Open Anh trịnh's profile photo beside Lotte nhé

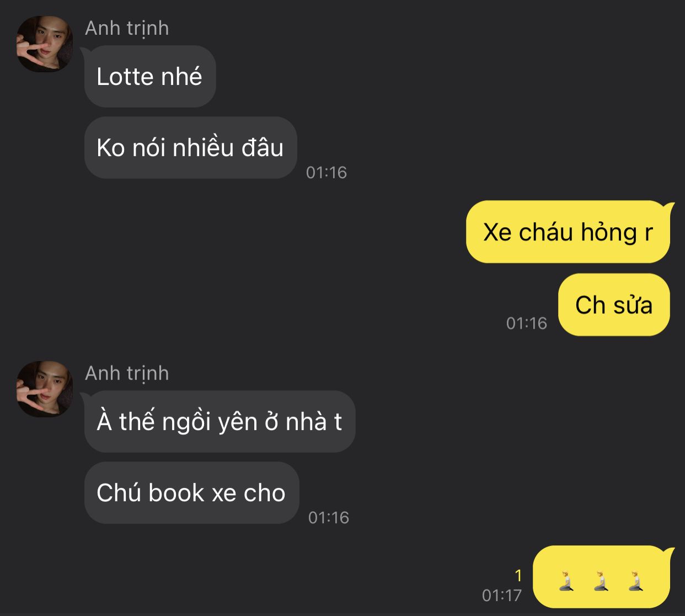[45, 44]
